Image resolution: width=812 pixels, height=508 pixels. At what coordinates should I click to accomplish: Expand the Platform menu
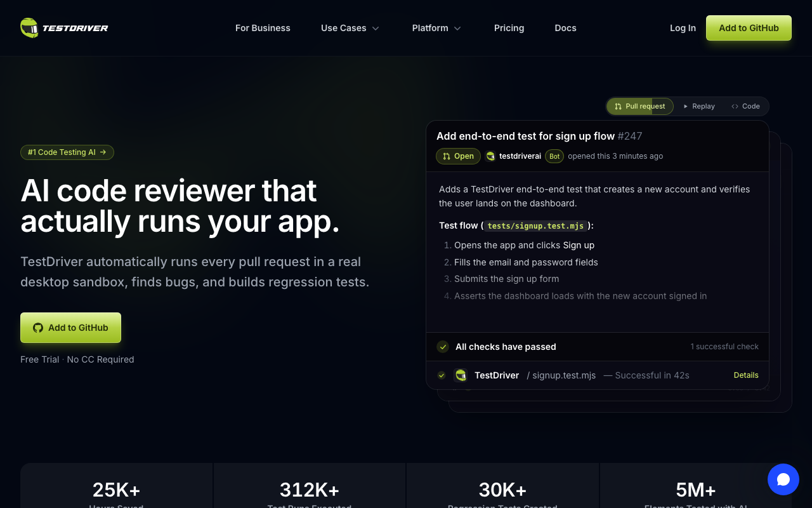[436, 28]
